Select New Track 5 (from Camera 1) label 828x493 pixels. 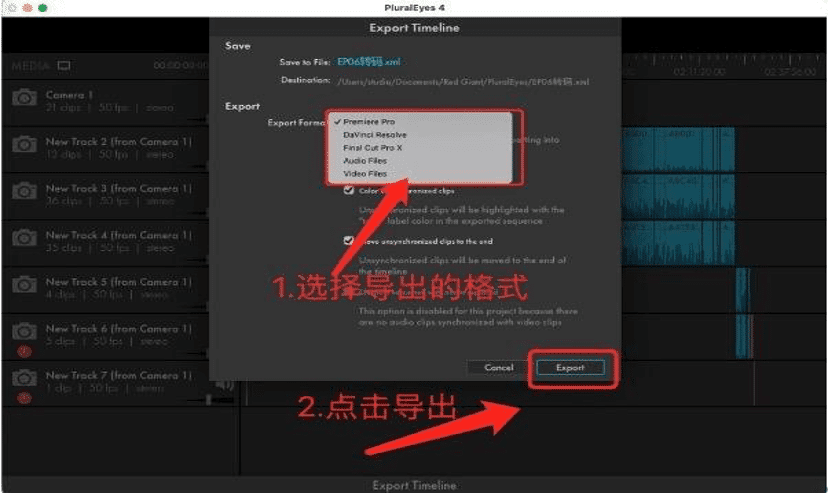click(x=119, y=282)
